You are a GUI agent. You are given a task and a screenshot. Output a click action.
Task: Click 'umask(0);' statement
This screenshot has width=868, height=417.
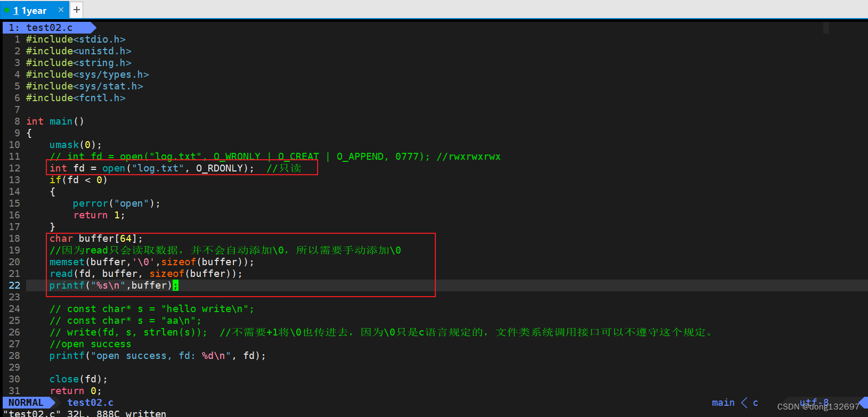coord(76,145)
